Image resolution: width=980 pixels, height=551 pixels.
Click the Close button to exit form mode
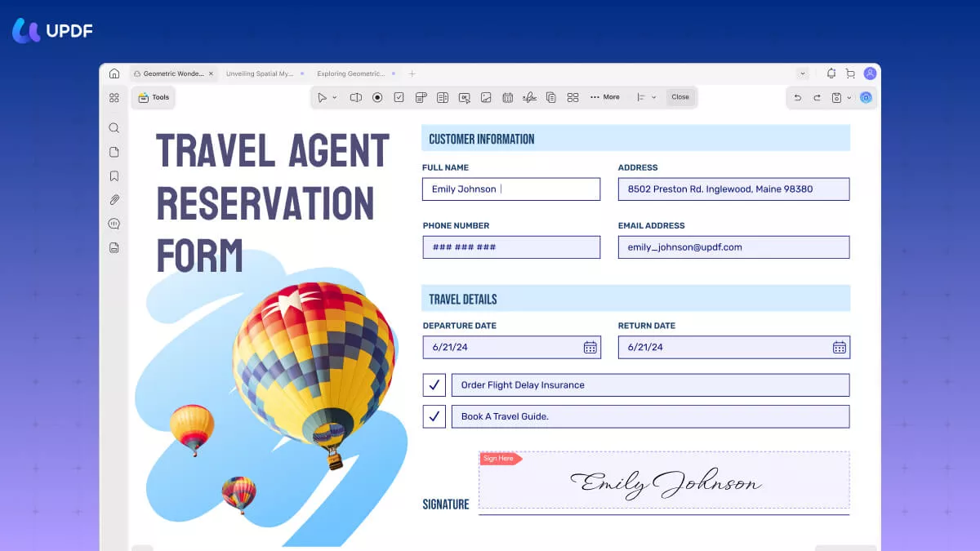(681, 96)
